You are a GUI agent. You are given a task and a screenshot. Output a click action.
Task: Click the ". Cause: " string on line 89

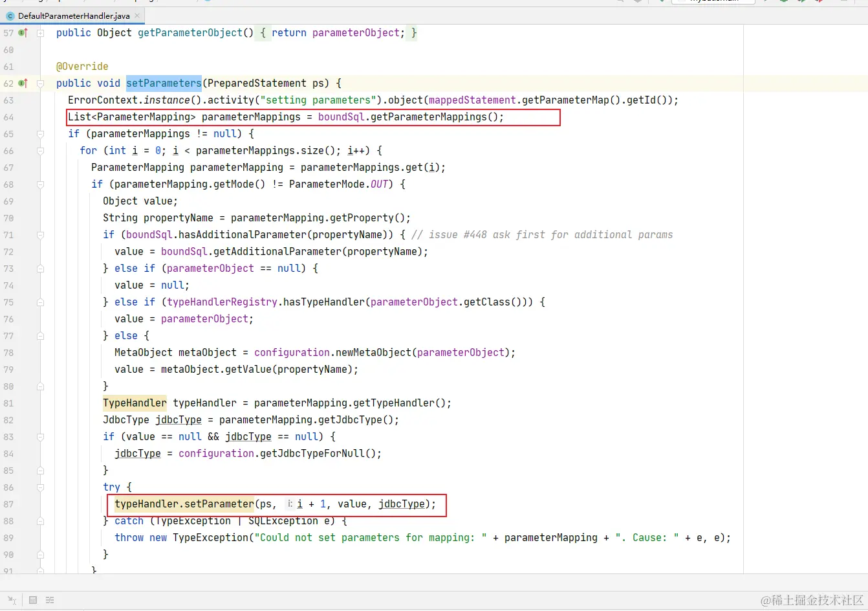tap(646, 537)
